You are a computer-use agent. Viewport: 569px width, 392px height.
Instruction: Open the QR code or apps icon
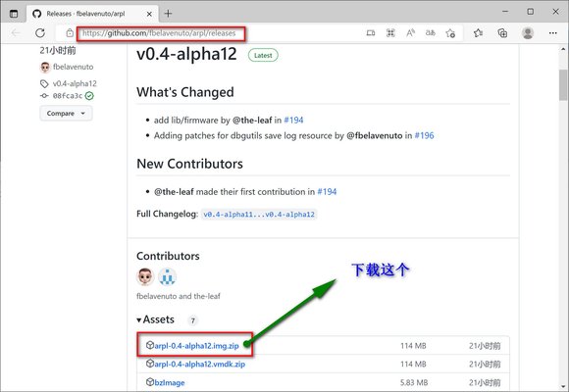pyautogui.click(x=390, y=33)
